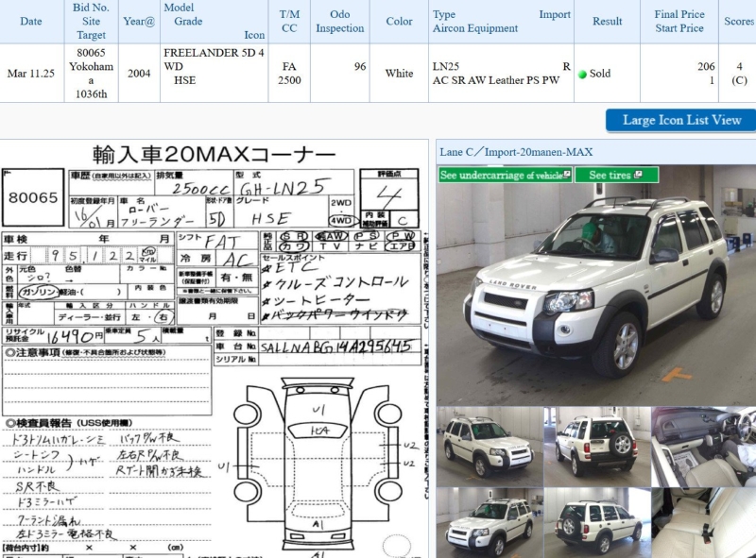
Task: Select bottom-row left front view thumbnail
Action: click(488, 522)
